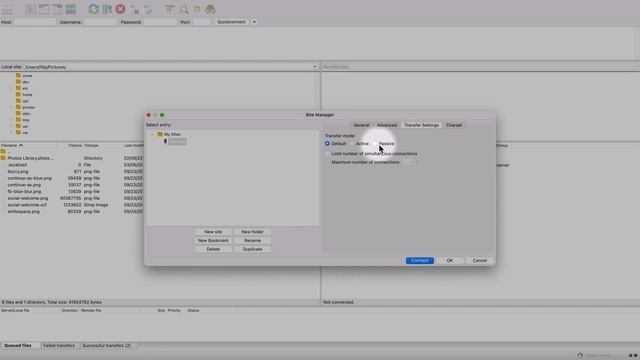Open the Local site path dropdown
This screenshot has height=360, width=640.
tap(315, 67)
